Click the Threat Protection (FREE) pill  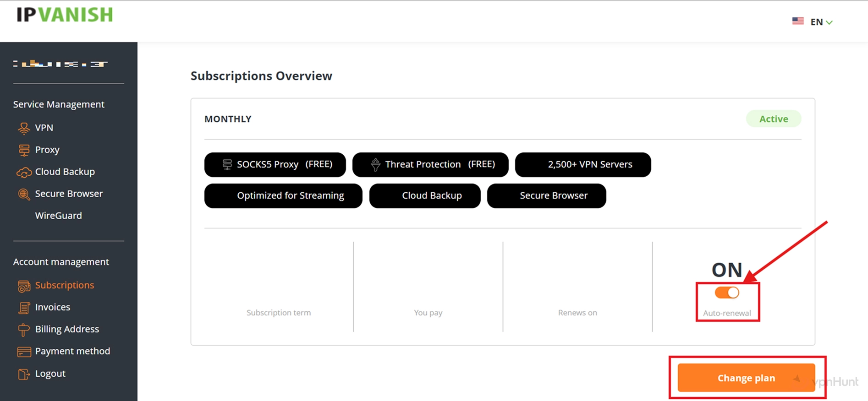tap(430, 164)
